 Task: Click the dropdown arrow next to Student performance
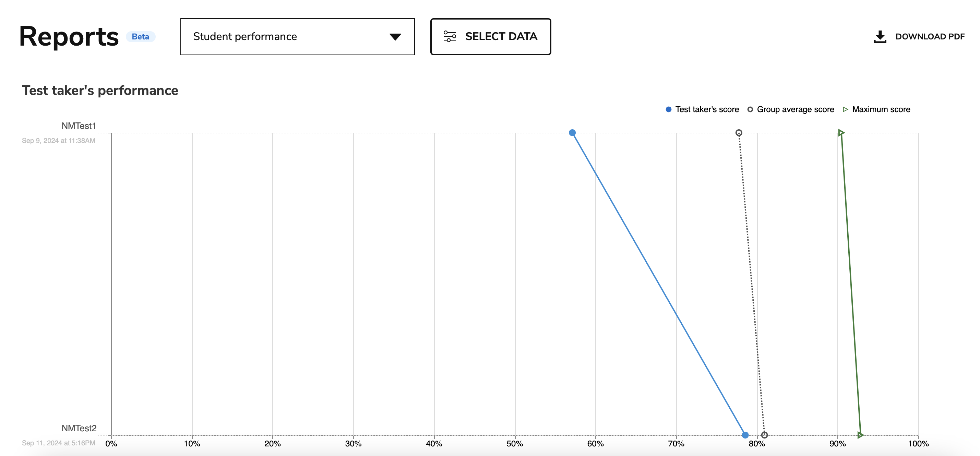[x=395, y=36]
